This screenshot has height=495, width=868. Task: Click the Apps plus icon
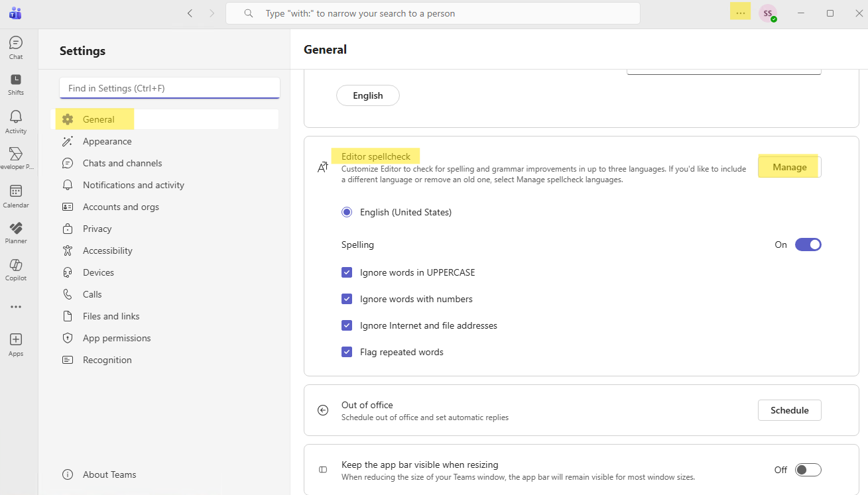pyautogui.click(x=16, y=344)
